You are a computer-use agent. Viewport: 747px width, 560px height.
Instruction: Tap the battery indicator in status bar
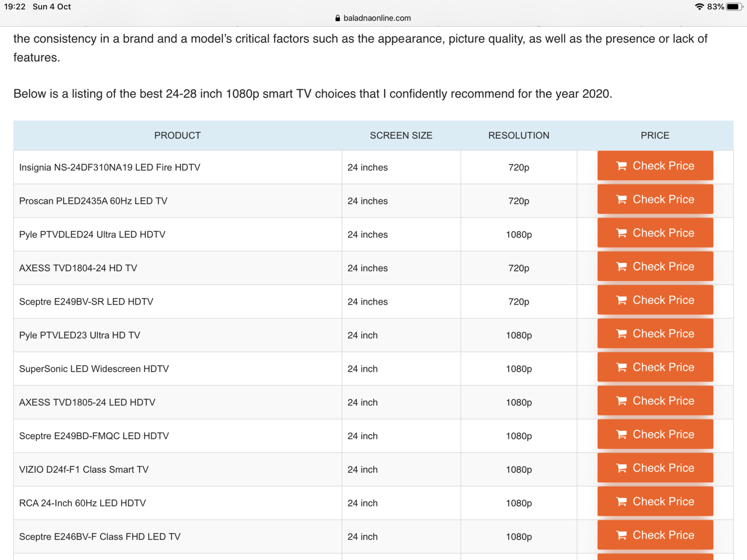point(734,7)
